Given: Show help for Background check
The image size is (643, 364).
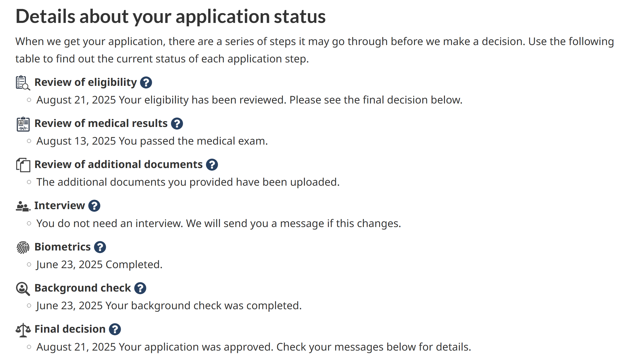Looking at the screenshot, I should (x=140, y=288).
